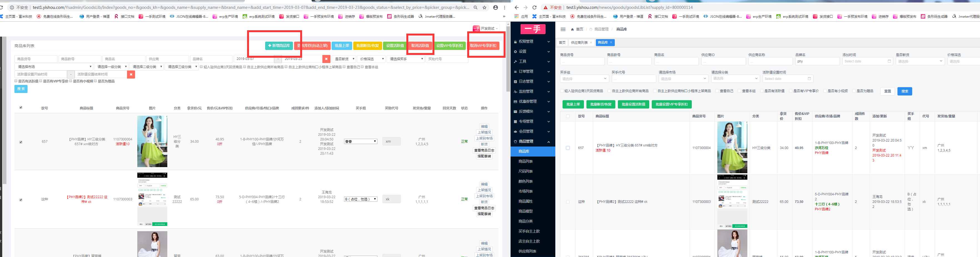980x257 pixels.
Task: Check 是否为赠品 in the right page filters
Action: (x=854, y=91)
